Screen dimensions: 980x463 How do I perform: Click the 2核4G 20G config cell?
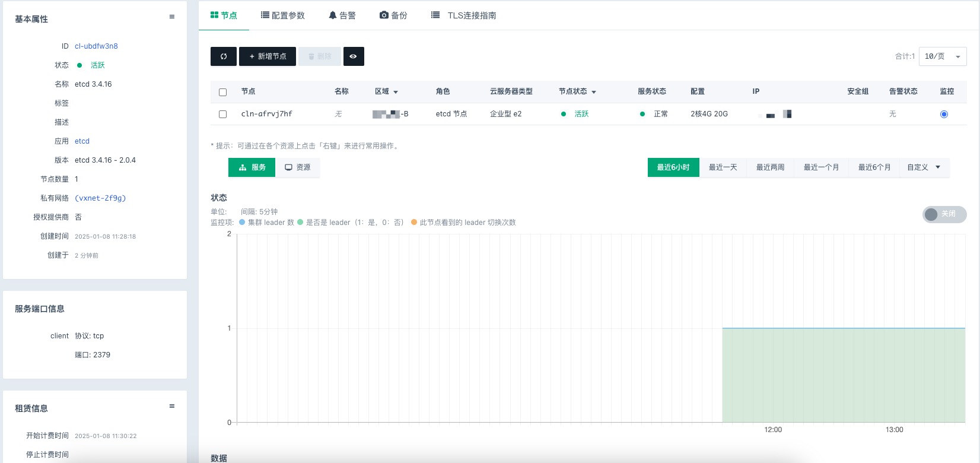709,114
